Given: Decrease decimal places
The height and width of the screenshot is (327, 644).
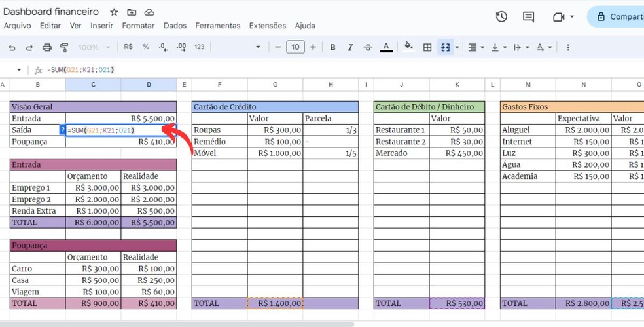Looking at the screenshot, I should point(163,47).
